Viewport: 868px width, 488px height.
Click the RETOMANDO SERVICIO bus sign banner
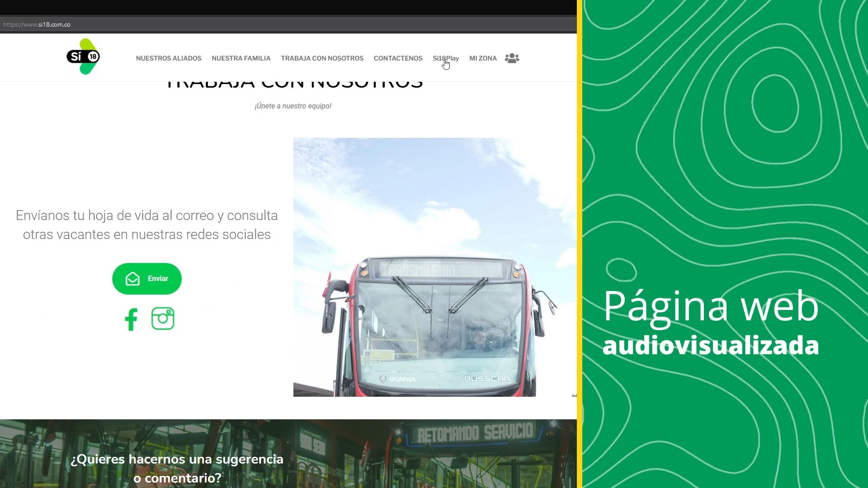tap(475, 433)
